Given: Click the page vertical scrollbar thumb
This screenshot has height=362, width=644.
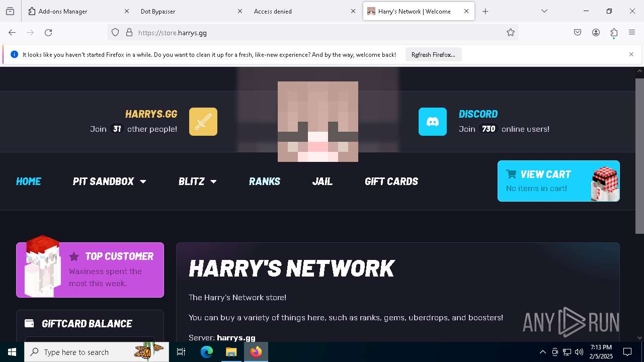Looking at the screenshot, I should pyautogui.click(x=639, y=156).
